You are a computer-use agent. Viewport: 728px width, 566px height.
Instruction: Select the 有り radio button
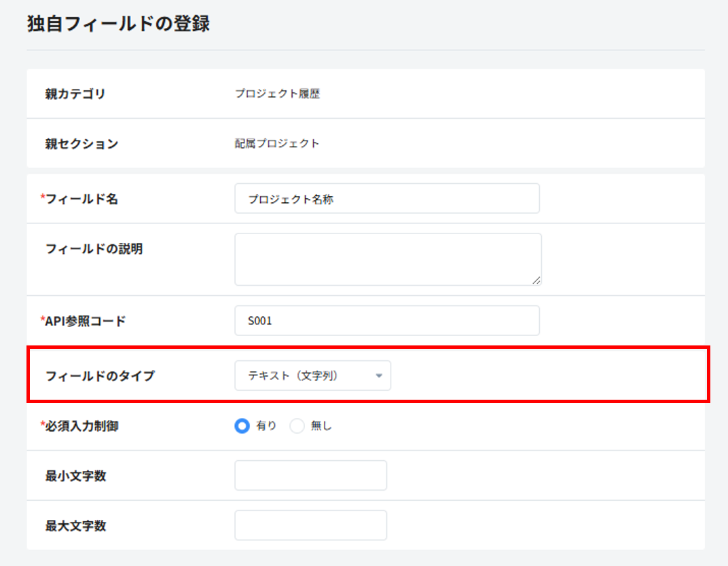pos(242,426)
